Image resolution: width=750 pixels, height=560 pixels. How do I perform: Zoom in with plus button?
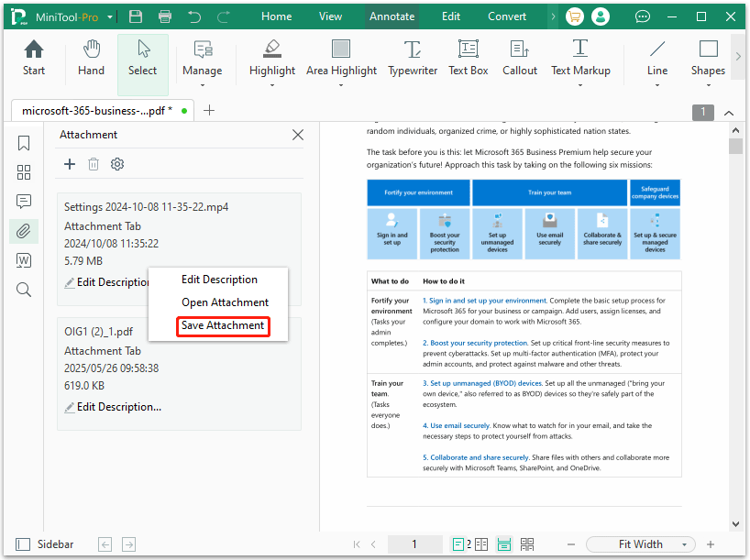click(711, 544)
